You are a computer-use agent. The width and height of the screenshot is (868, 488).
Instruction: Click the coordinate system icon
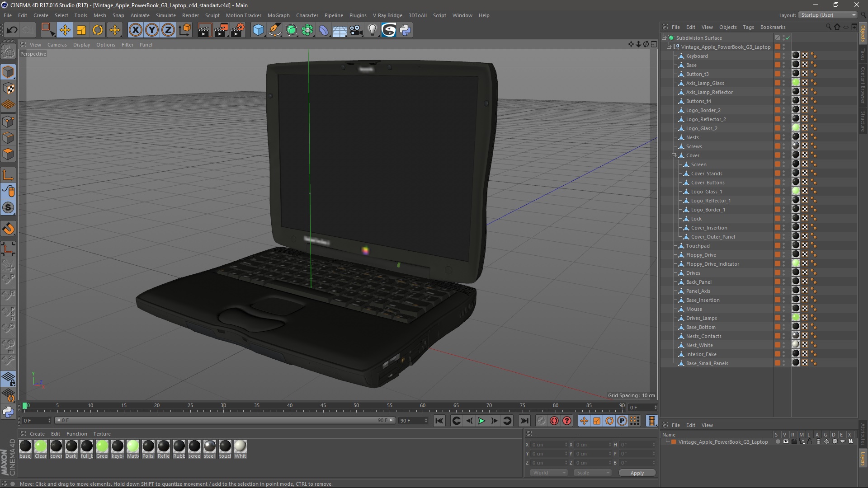pos(184,30)
